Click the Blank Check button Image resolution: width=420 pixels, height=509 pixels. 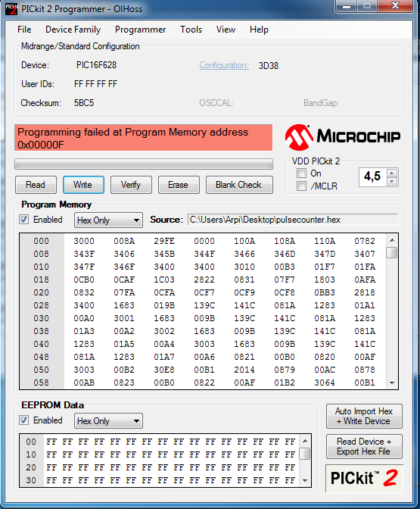pos(239,185)
